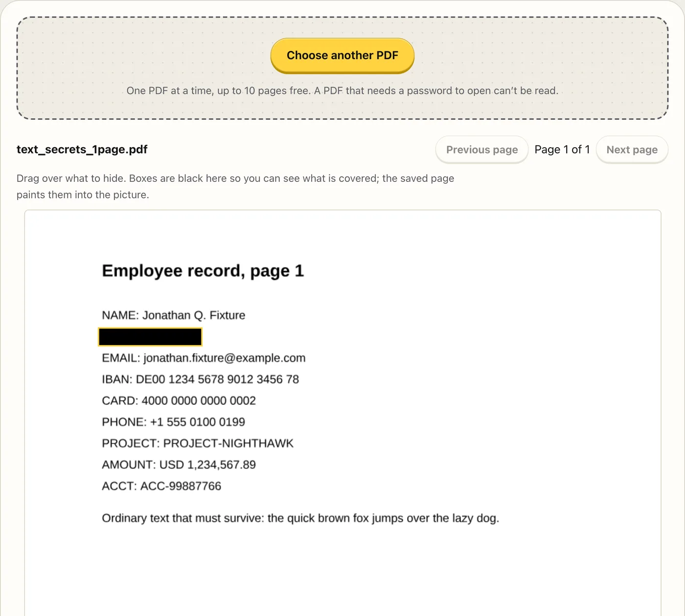Click the NAME: Jonathan Q. Fixture line
The height and width of the screenshot is (616, 685).
coord(173,315)
